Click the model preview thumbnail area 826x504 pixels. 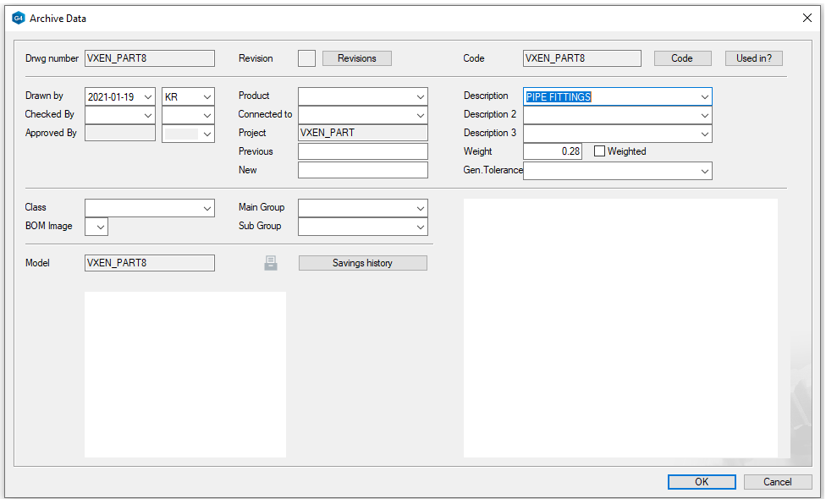pyautogui.click(x=184, y=374)
